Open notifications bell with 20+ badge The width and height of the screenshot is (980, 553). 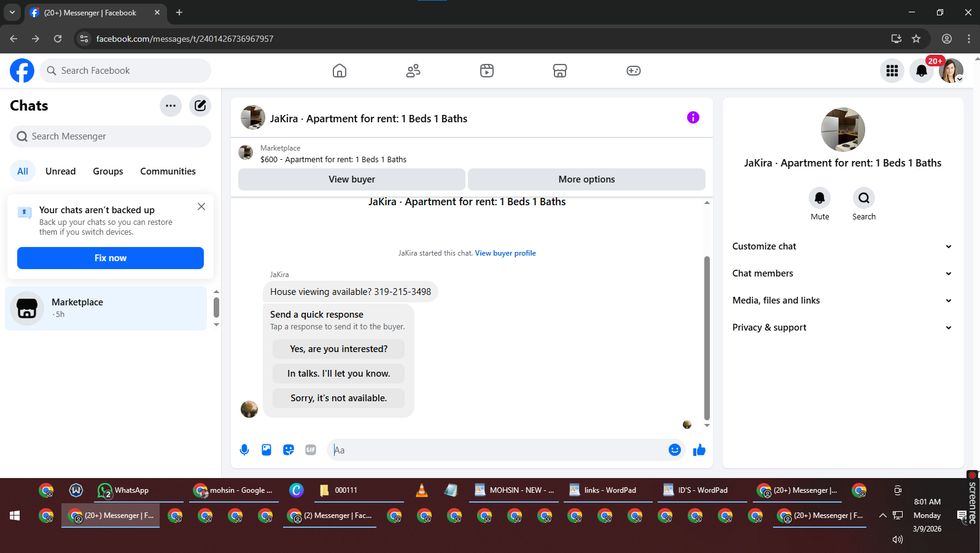[x=922, y=71]
